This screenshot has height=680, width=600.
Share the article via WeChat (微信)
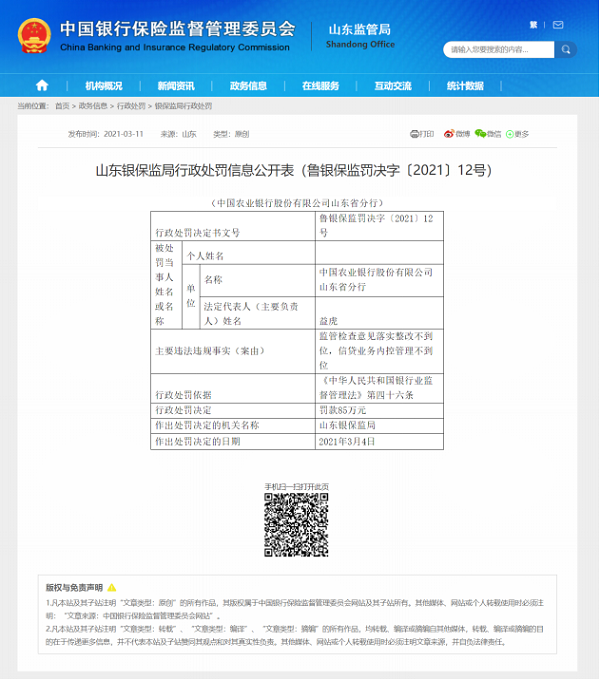[x=488, y=133]
